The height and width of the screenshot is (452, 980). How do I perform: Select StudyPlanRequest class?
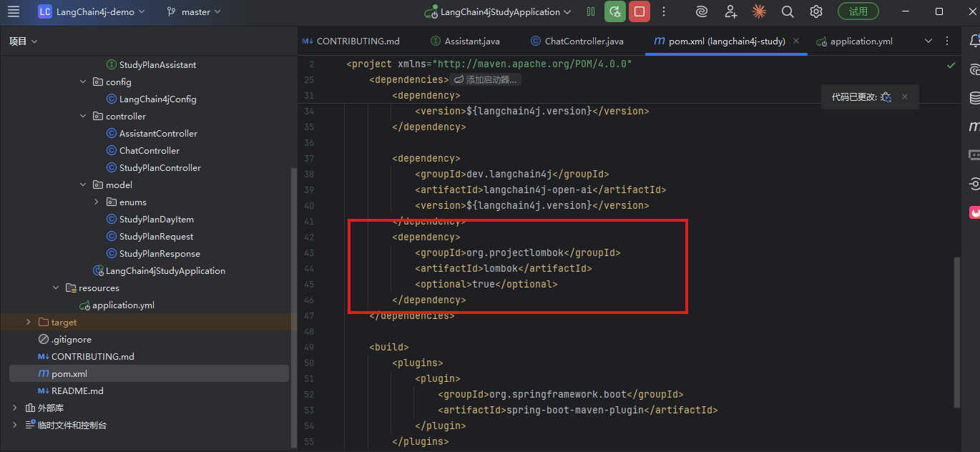156,236
